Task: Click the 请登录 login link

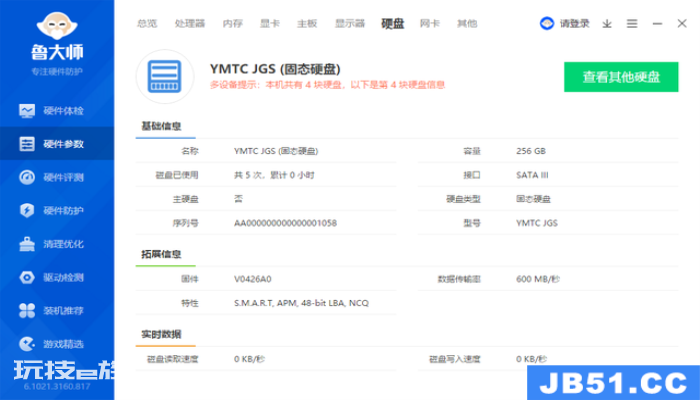Action: (x=575, y=23)
